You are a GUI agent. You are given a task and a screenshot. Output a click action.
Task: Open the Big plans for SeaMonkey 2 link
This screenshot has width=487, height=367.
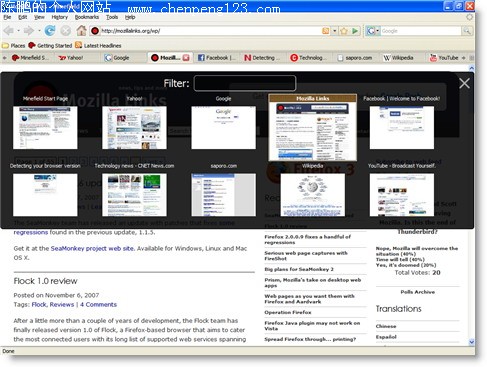(299, 269)
